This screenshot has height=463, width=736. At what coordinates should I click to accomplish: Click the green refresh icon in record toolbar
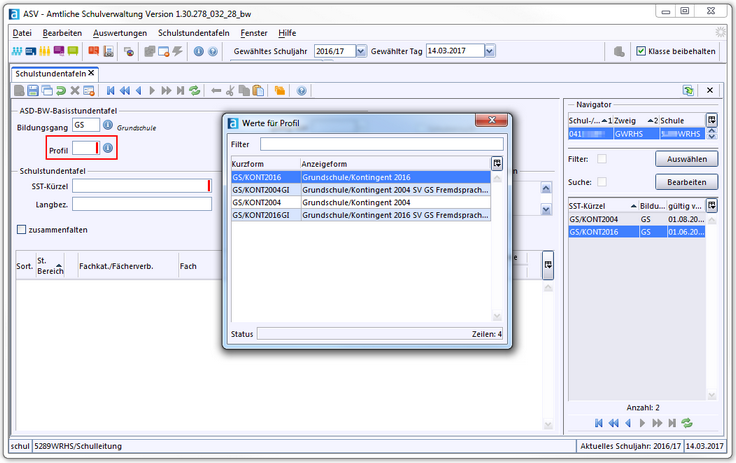click(x=195, y=90)
